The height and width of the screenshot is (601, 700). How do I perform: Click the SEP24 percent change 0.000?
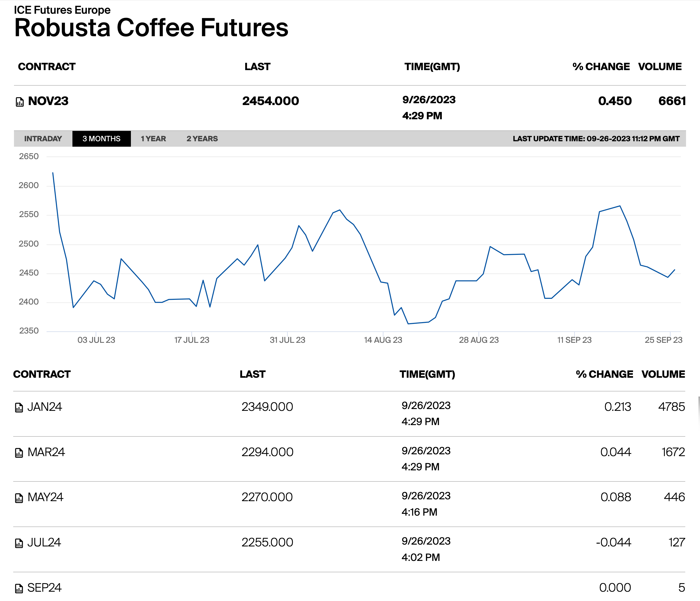point(615,588)
